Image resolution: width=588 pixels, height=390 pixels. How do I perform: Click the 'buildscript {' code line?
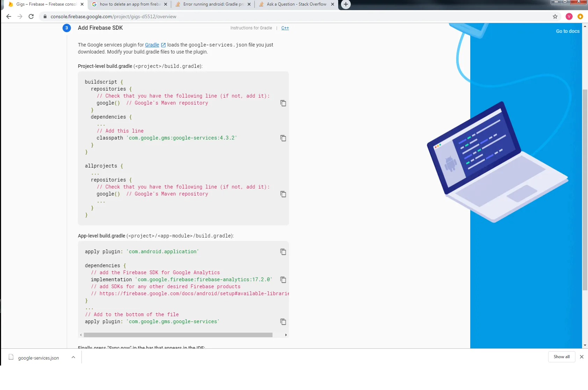point(104,82)
